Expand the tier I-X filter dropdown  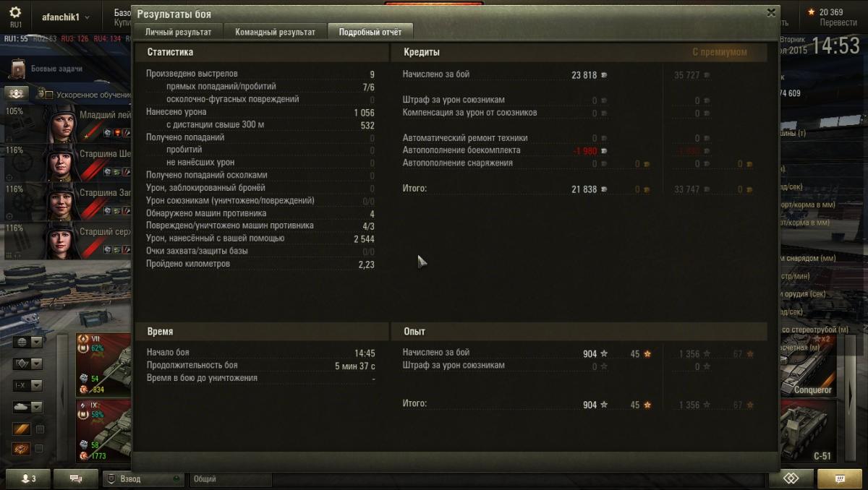coord(27,385)
